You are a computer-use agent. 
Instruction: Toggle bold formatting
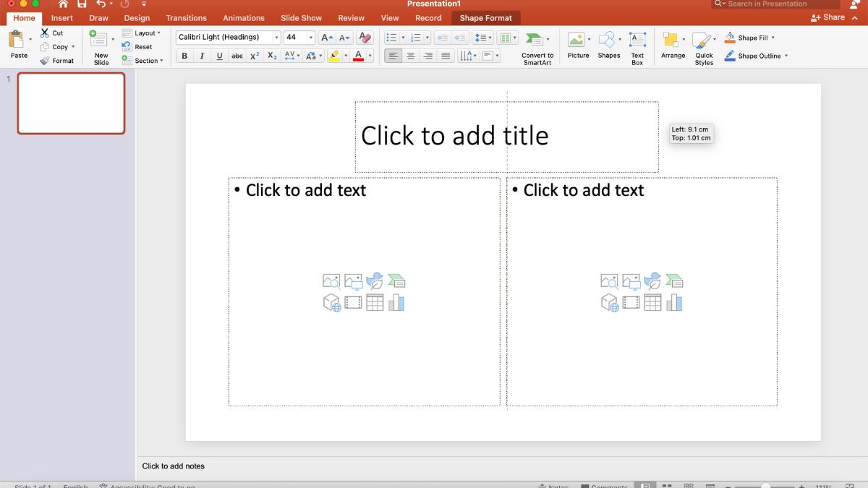184,55
